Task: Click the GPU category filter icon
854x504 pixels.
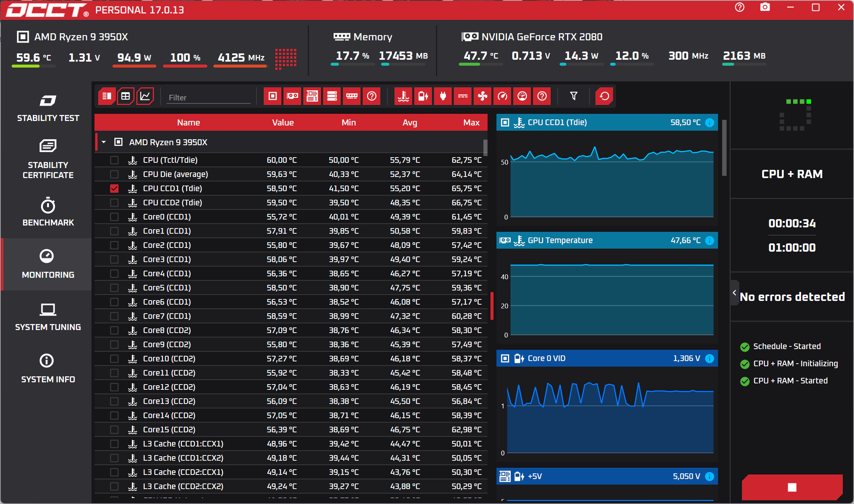Action: click(x=293, y=96)
